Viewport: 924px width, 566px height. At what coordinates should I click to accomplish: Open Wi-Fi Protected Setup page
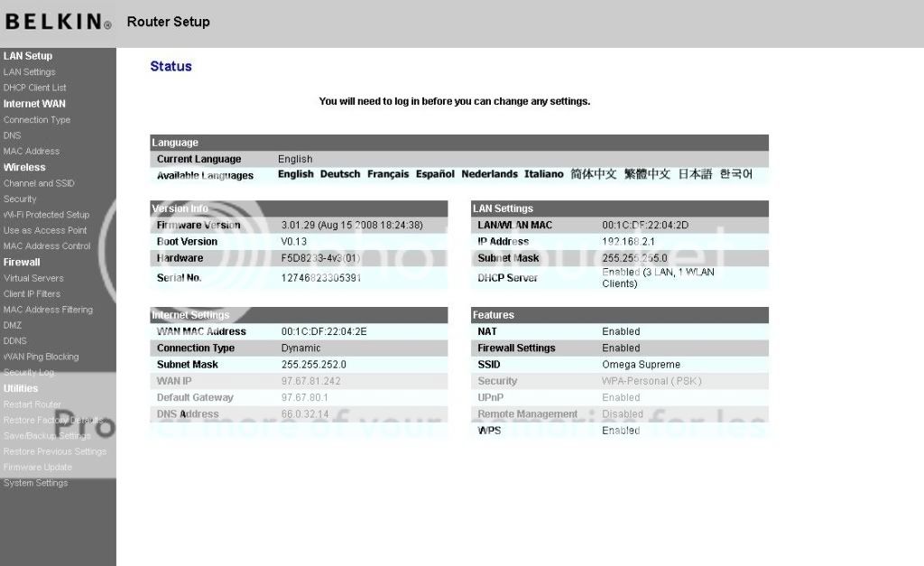point(46,215)
